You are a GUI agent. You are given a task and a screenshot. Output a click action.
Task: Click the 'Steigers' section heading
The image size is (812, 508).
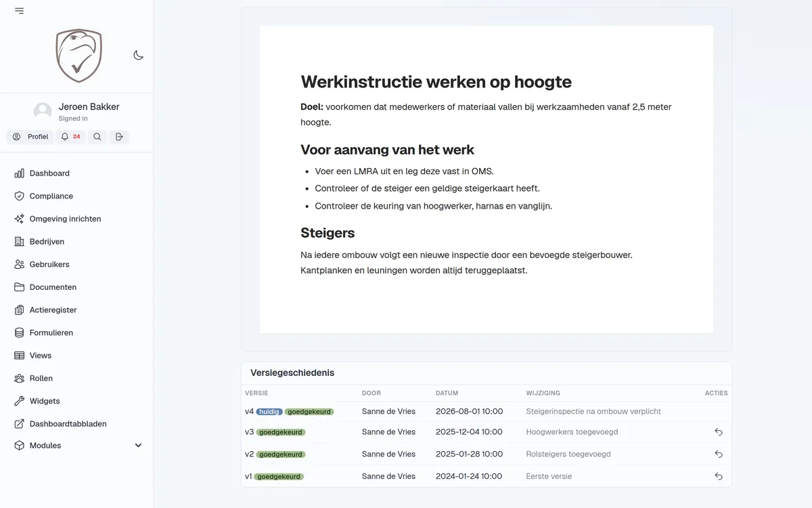(x=328, y=233)
